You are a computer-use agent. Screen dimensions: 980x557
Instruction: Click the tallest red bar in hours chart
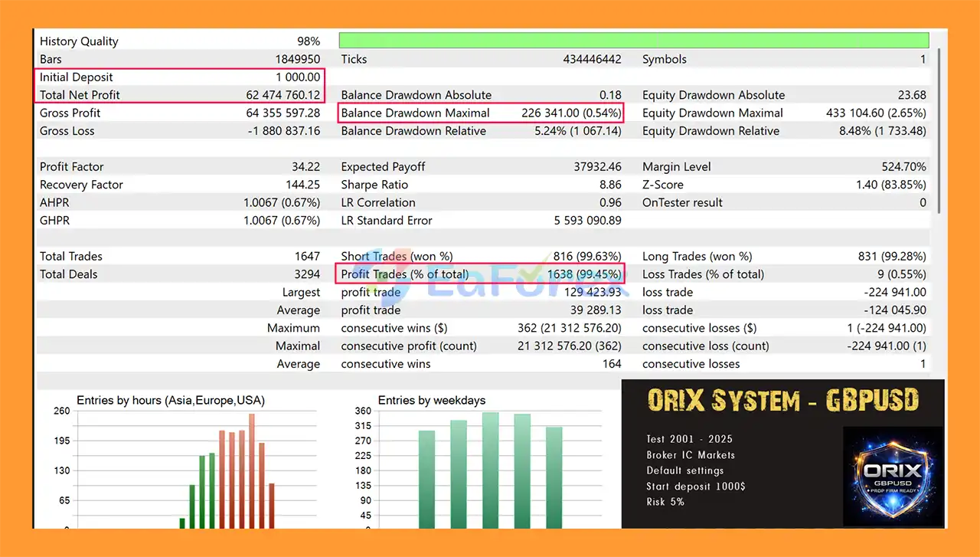pyautogui.click(x=251, y=470)
